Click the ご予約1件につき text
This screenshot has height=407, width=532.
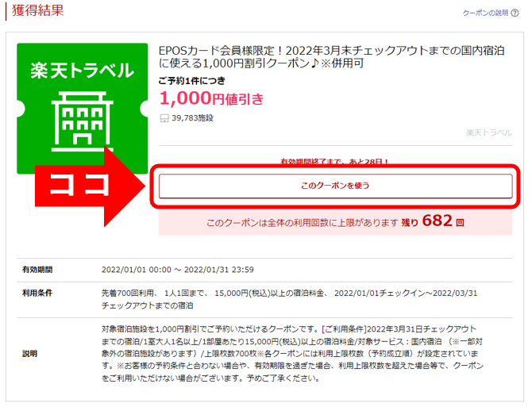(x=191, y=81)
